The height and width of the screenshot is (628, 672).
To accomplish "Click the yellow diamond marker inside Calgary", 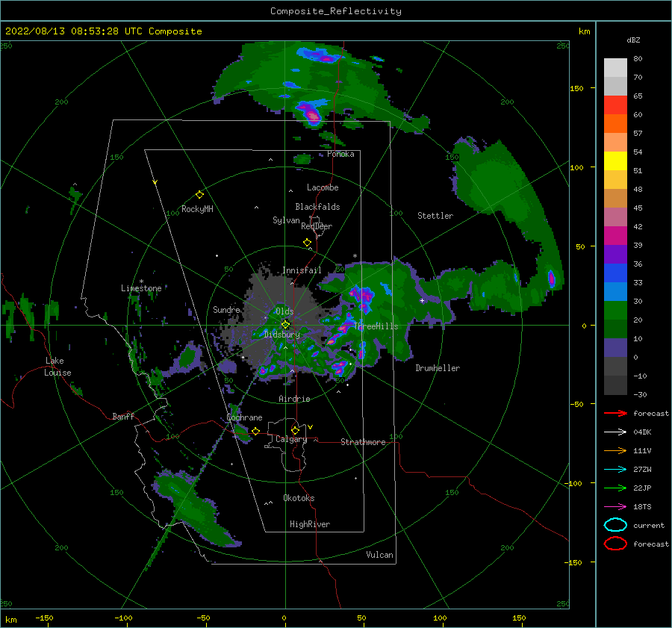I will pos(295,430).
